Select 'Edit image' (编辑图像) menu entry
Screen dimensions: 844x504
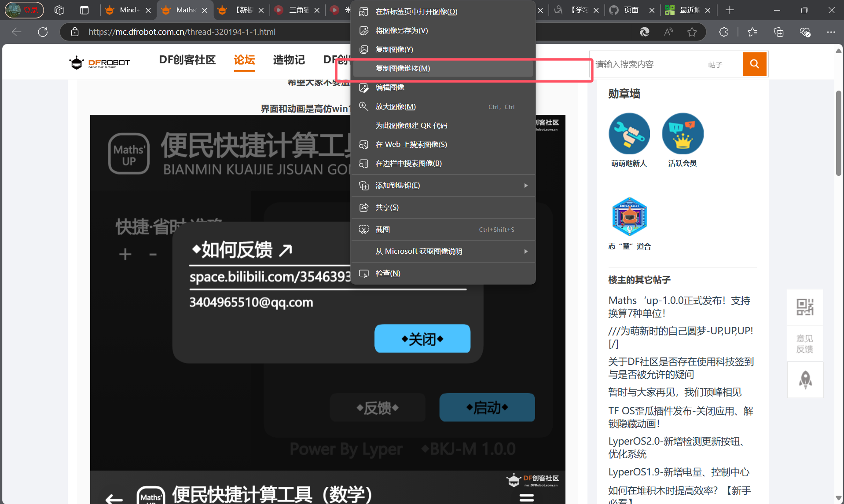click(443, 88)
